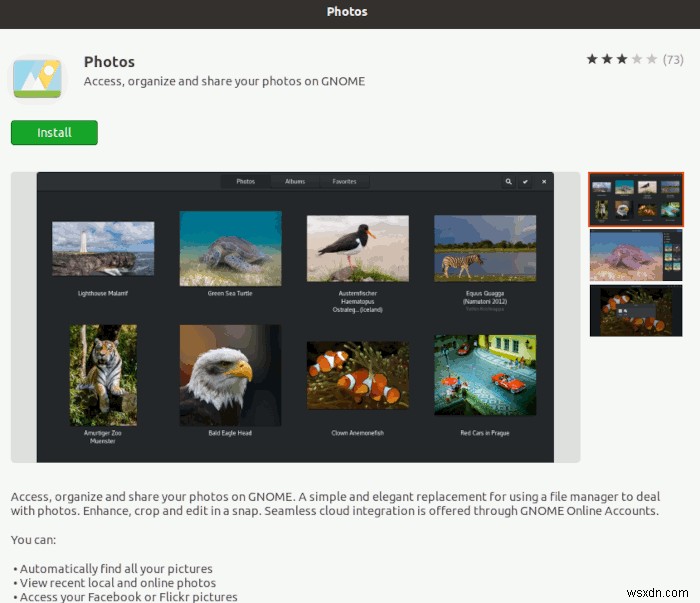Click the 'Green Sea Turtle' caption

[230, 293]
